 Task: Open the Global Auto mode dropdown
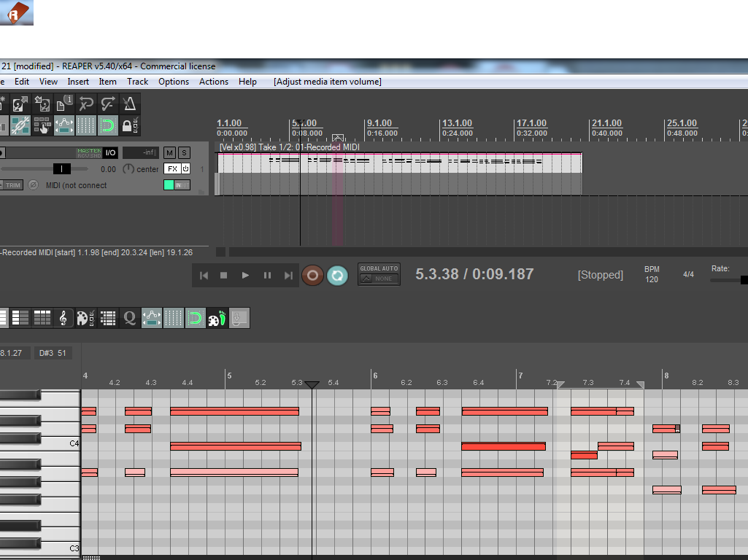[x=379, y=275]
